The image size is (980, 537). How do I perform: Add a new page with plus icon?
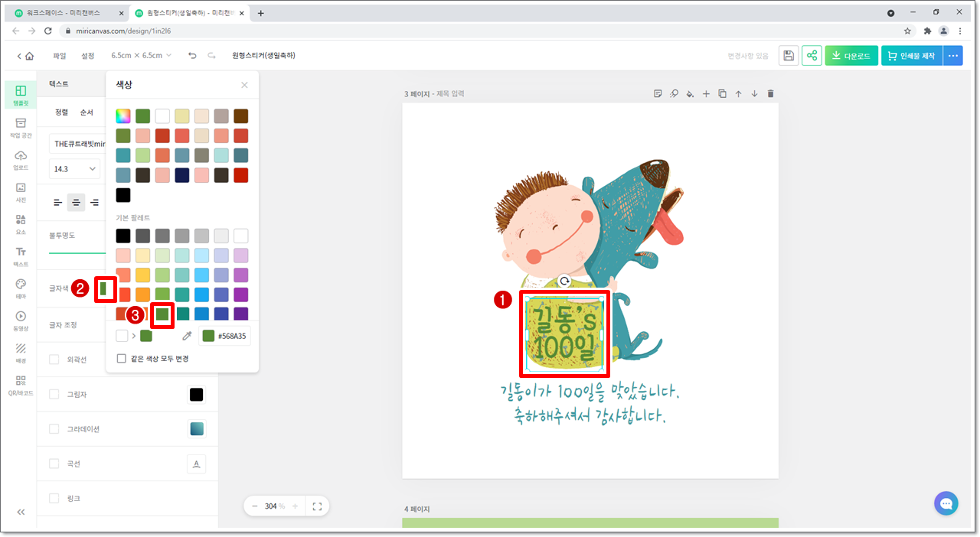[x=707, y=93]
